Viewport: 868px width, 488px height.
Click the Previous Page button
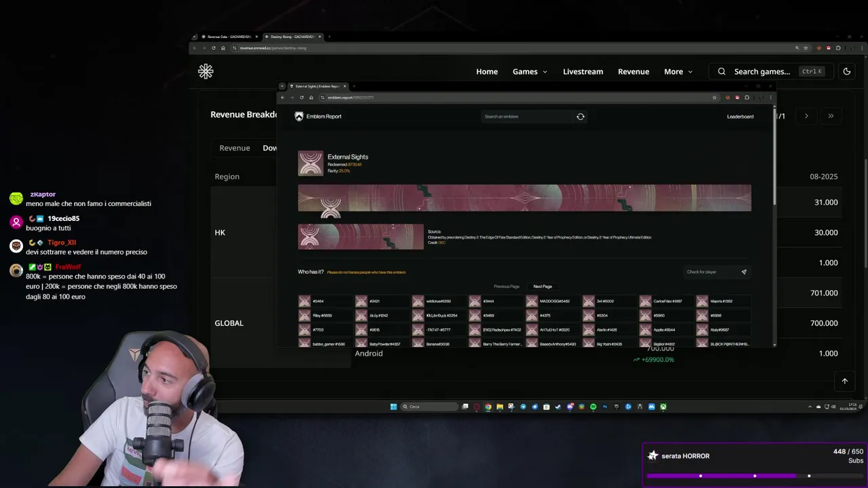click(507, 287)
